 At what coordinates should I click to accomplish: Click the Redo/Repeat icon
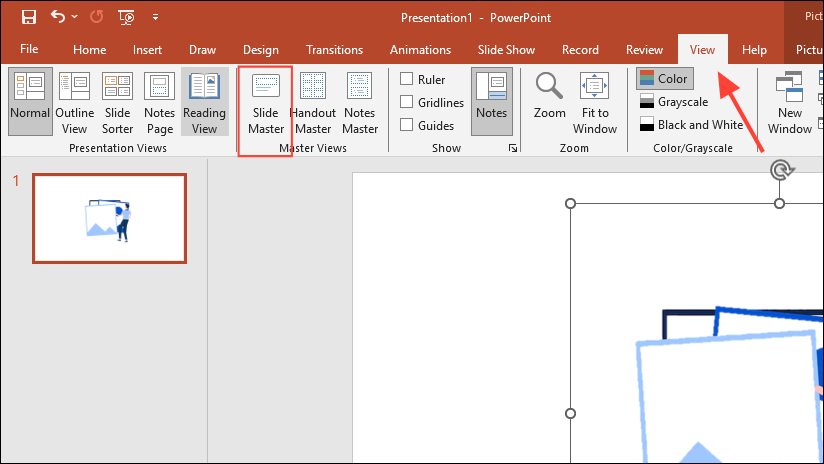(x=97, y=17)
